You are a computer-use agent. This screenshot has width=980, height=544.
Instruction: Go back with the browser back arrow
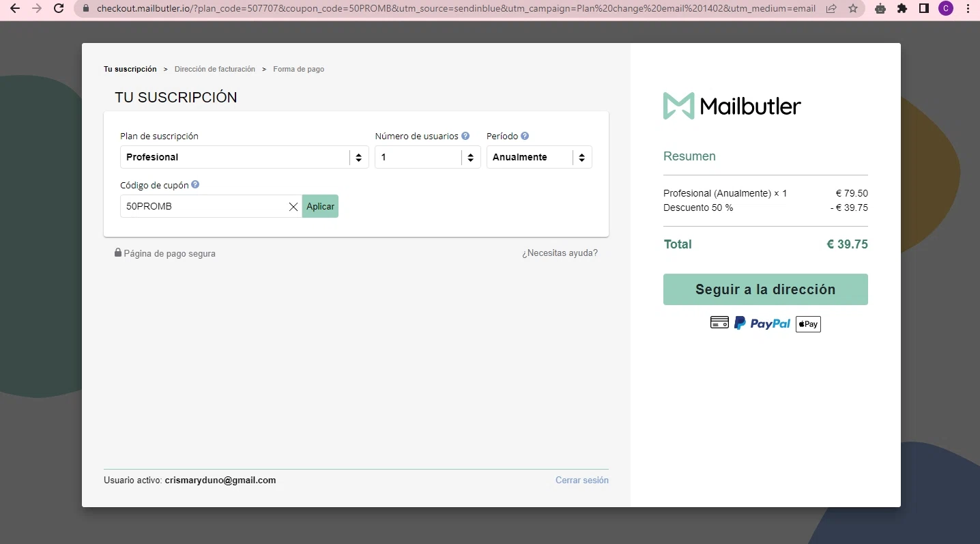15,9
